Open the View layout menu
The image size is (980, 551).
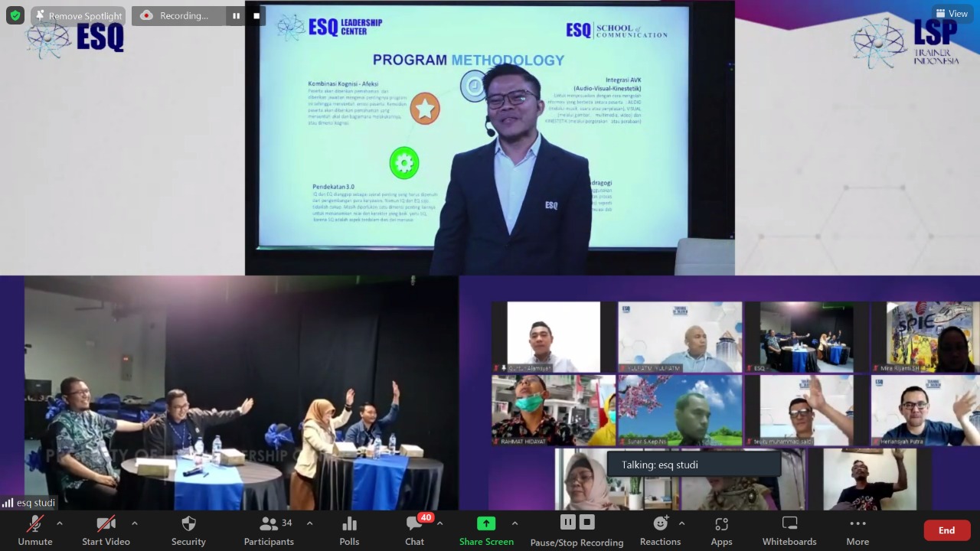[x=952, y=14]
